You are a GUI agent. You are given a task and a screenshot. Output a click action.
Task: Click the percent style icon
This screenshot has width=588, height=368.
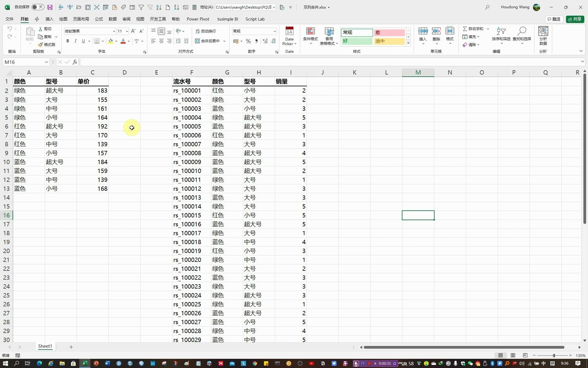pos(248,41)
